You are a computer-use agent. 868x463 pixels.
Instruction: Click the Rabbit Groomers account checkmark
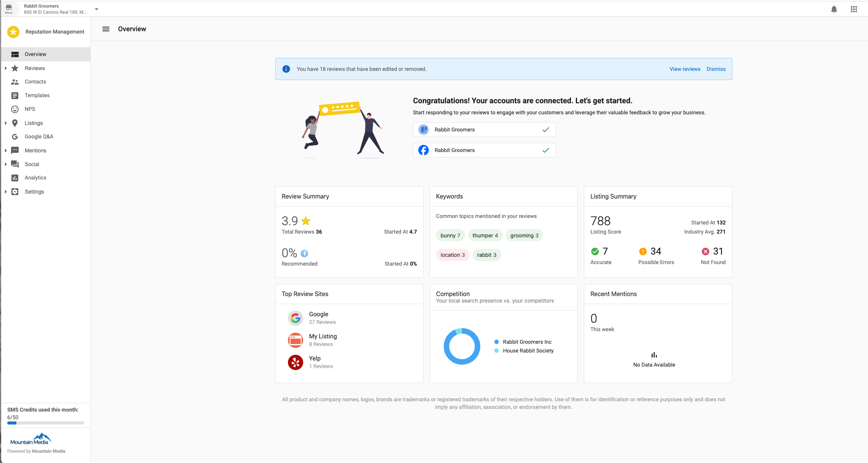(546, 130)
